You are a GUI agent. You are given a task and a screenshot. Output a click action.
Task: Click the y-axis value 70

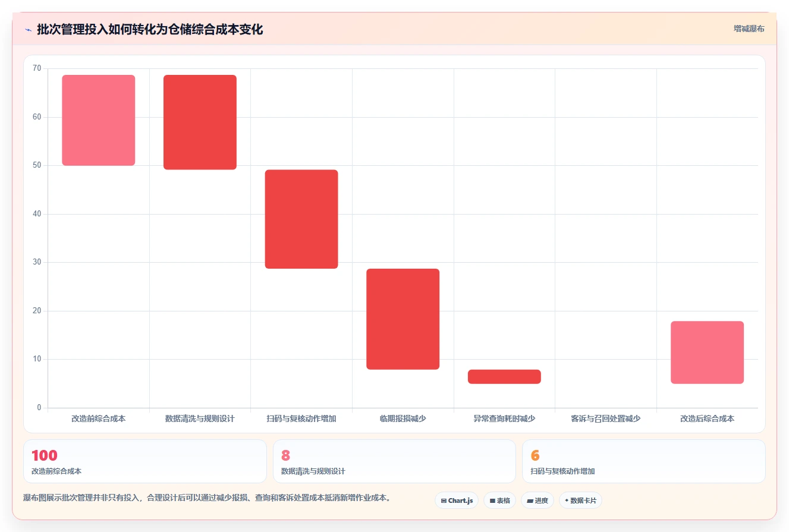(37, 68)
